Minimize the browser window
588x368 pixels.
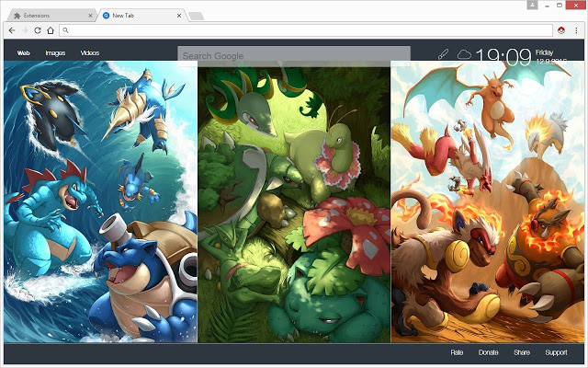548,6
